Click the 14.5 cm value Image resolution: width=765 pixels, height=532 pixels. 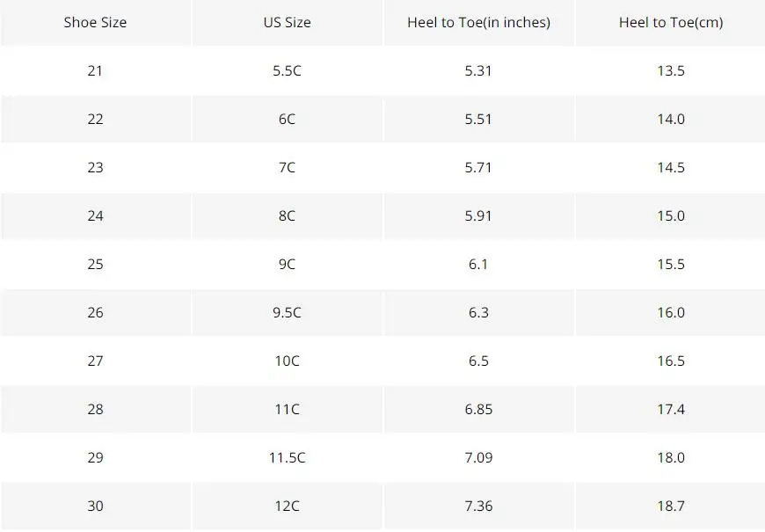tap(670, 167)
